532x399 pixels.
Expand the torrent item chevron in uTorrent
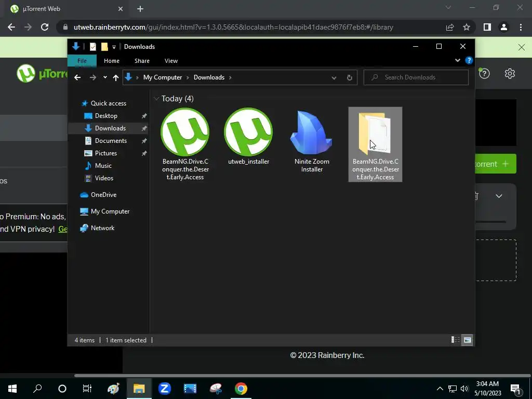point(499,196)
